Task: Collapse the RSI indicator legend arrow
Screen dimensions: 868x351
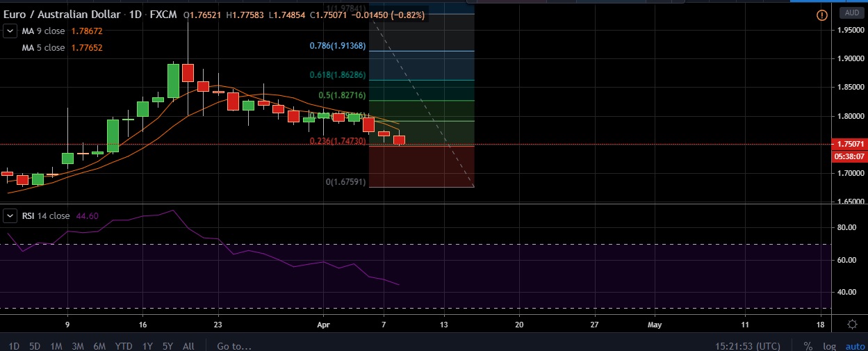Action: click(x=10, y=216)
